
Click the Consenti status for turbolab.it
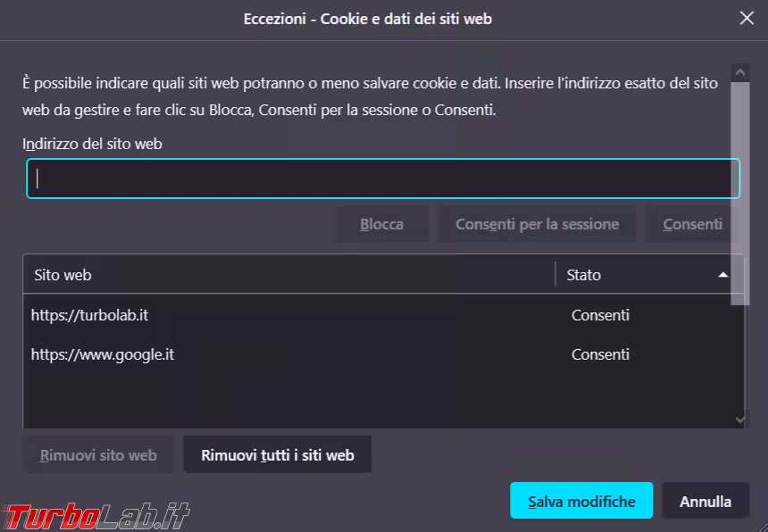pos(600,315)
